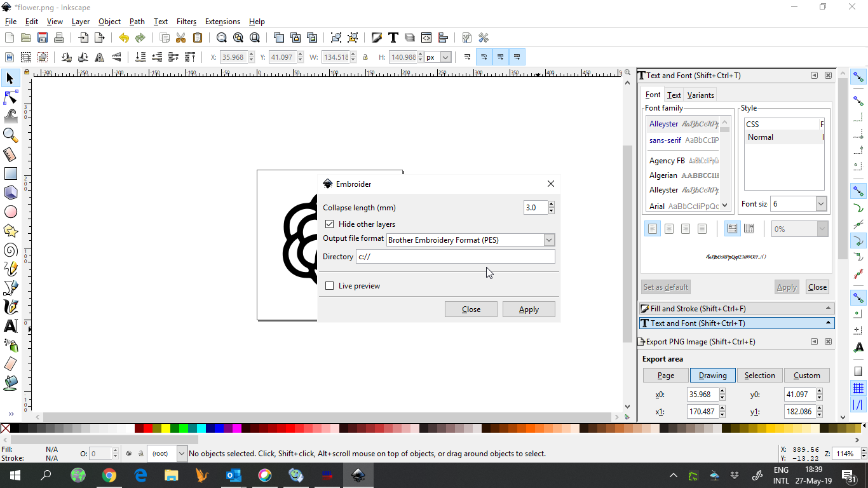Open the Font size dropdown
This screenshot has height=488, width=868.
pos(821,204)
